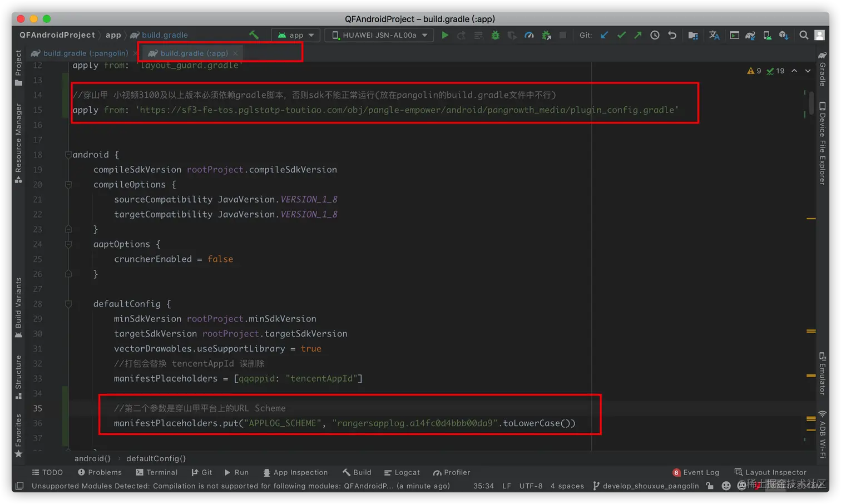
Task: Click the defaultConfig{} breadcrumb at editor bottom
Action: 156,458
